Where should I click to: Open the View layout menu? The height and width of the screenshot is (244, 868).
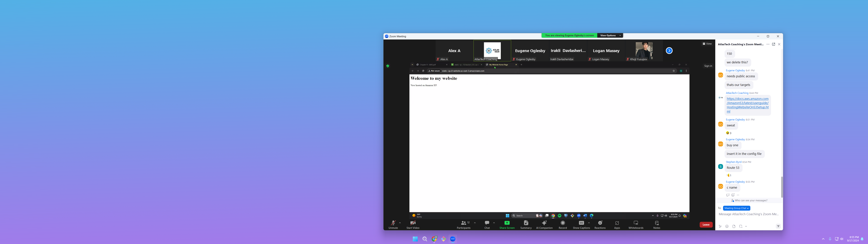click(x=707, y=44)
